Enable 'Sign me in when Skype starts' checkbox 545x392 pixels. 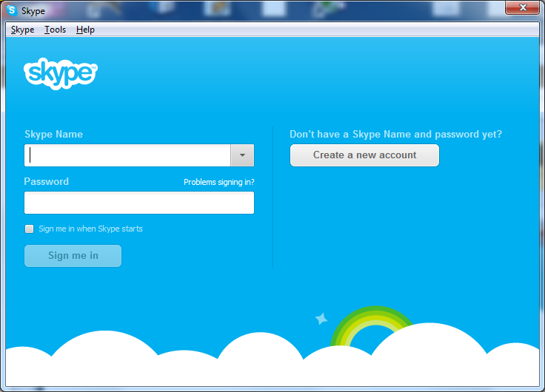30,229
